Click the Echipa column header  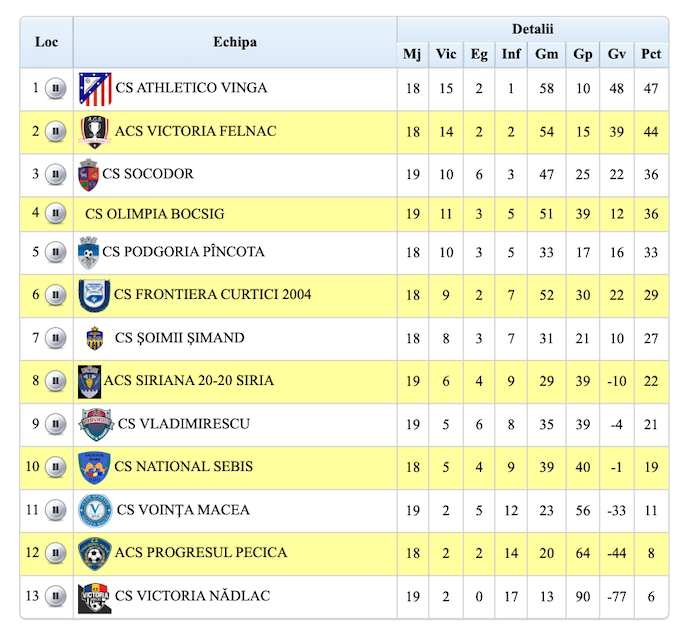pos(235,42)
